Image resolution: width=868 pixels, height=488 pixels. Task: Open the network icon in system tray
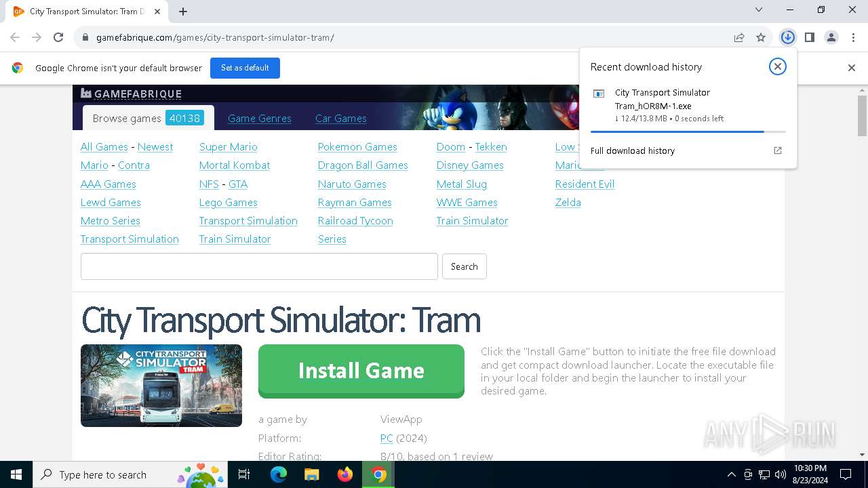point(764,474)
